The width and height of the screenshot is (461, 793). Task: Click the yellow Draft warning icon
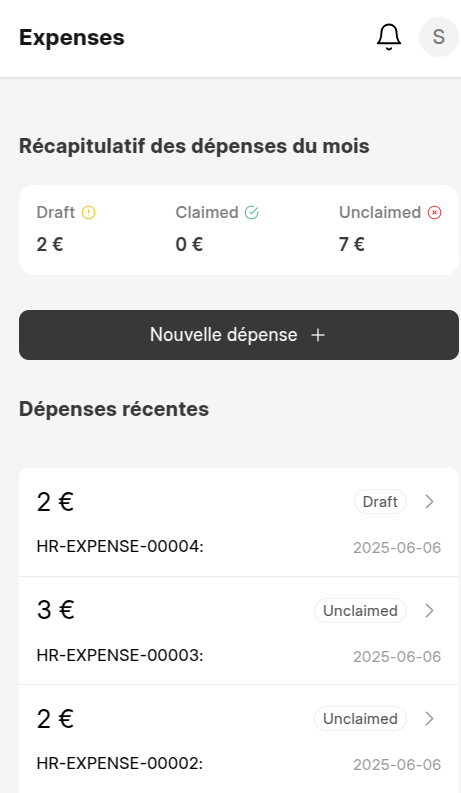[88, 212]
